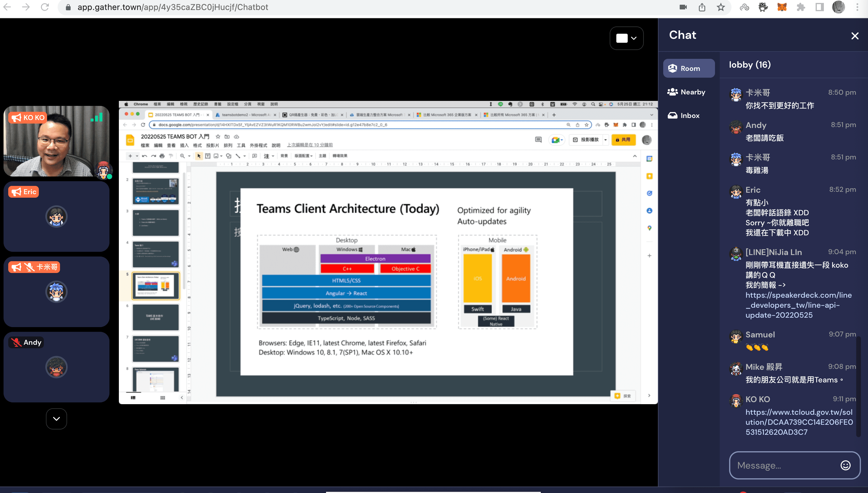Select slide 3 thumbnail in the filmstrip

[x=155, y=223]
